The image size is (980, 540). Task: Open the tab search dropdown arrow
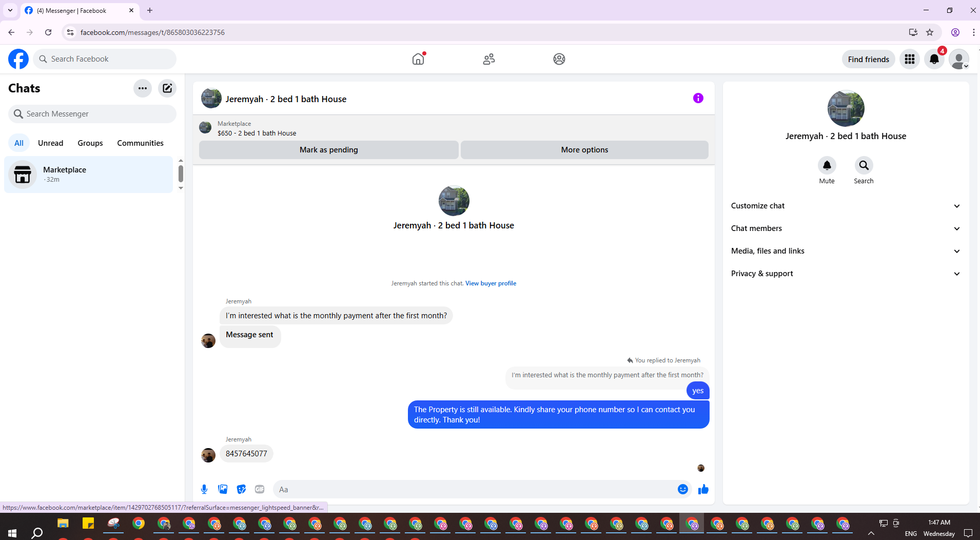(x=10, y=10)
